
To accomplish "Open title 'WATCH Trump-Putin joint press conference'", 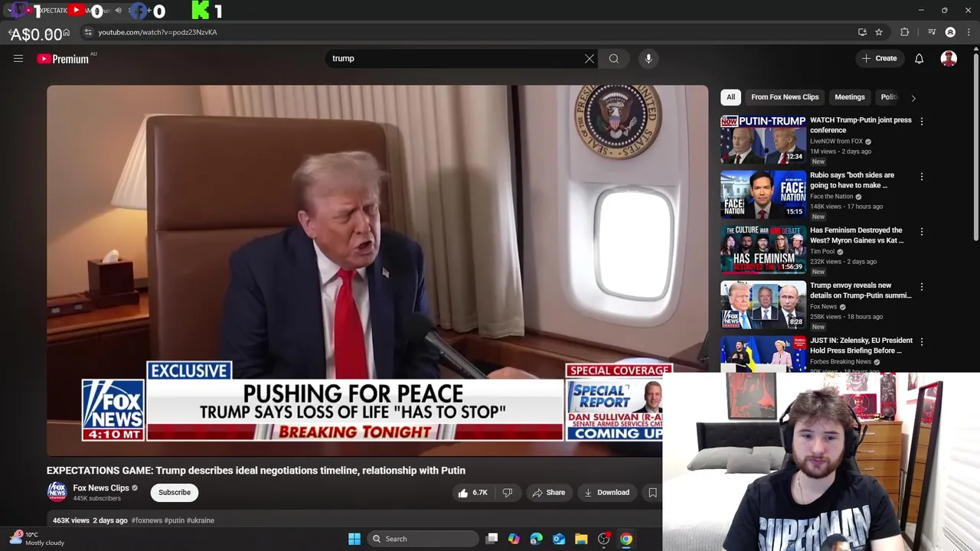I will click(861, 125).
